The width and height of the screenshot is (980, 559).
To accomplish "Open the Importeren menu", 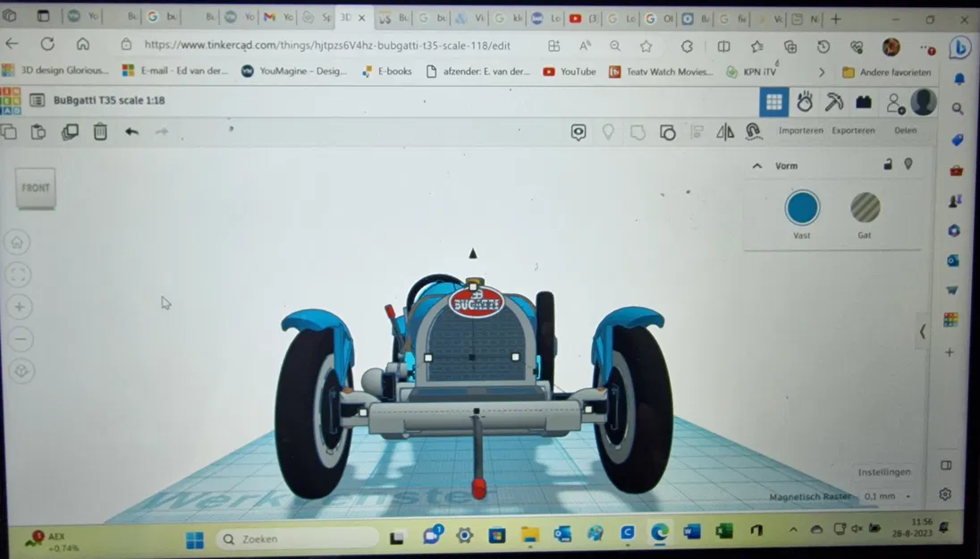I will [x=802, y=130].
